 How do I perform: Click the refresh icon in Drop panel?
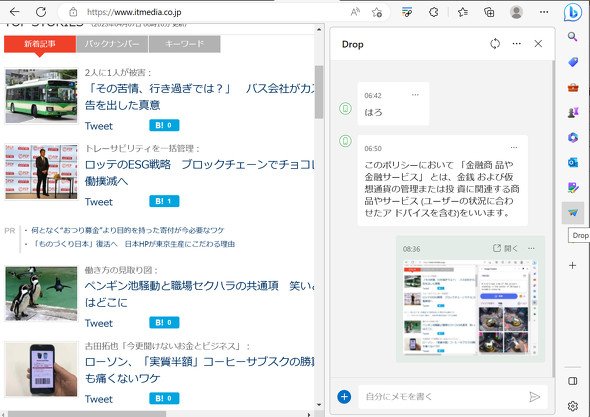tap(495, 44)
